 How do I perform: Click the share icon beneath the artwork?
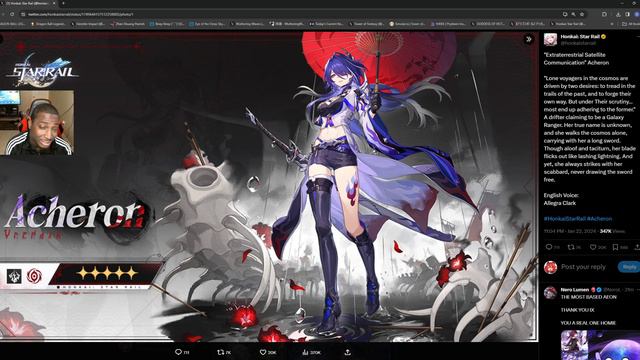[347, 352]
